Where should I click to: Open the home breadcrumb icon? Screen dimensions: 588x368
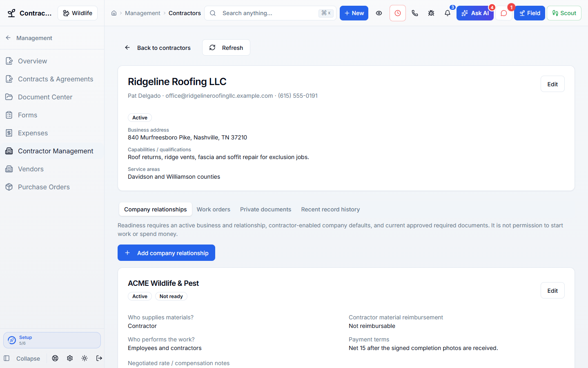[114, 13]
